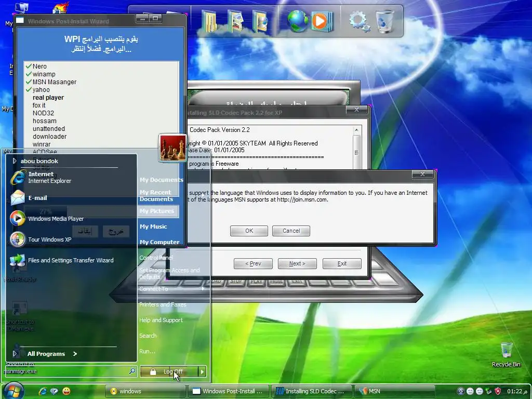
Task: Select the Recycle Bin desktop icon
Action: coord(506,354)
